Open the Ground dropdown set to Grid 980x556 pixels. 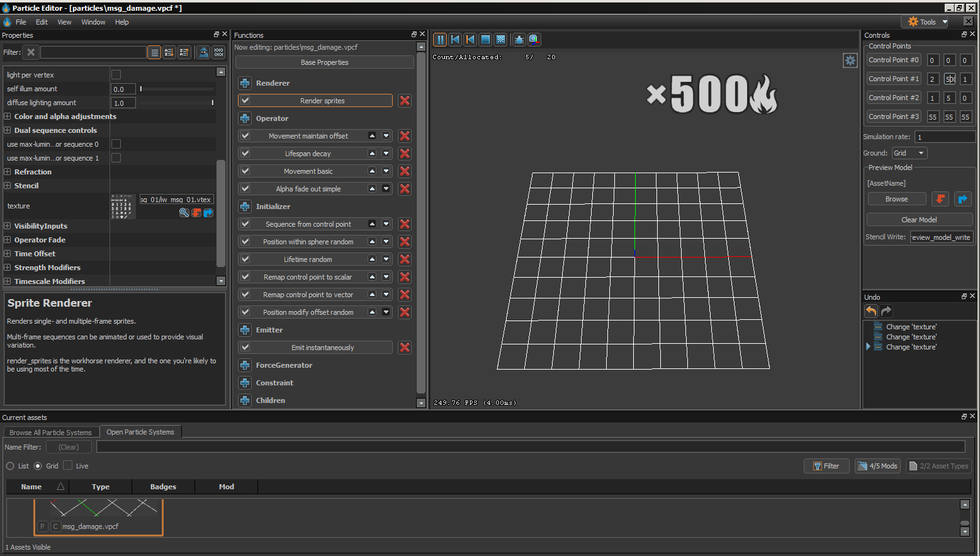[x=909, y=153]
